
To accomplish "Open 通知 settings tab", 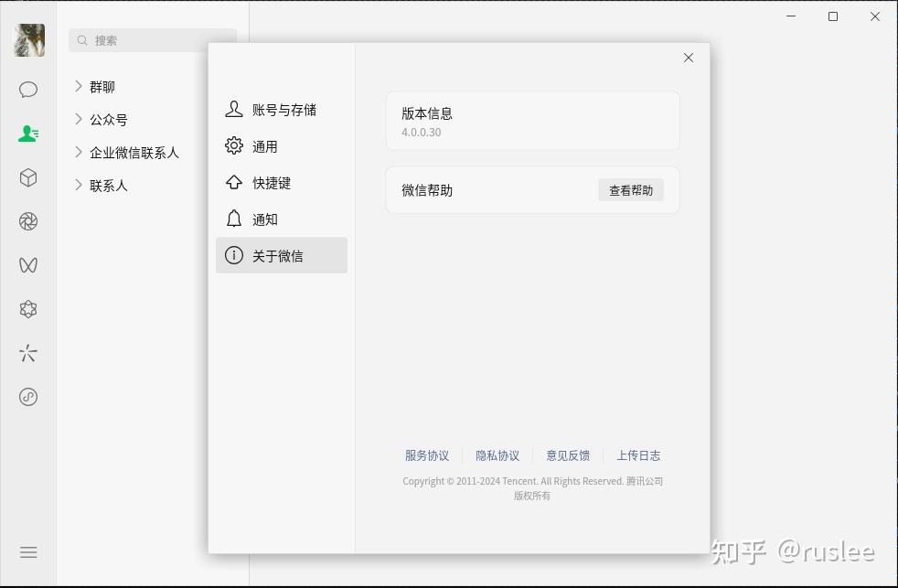I will (282, 219).
